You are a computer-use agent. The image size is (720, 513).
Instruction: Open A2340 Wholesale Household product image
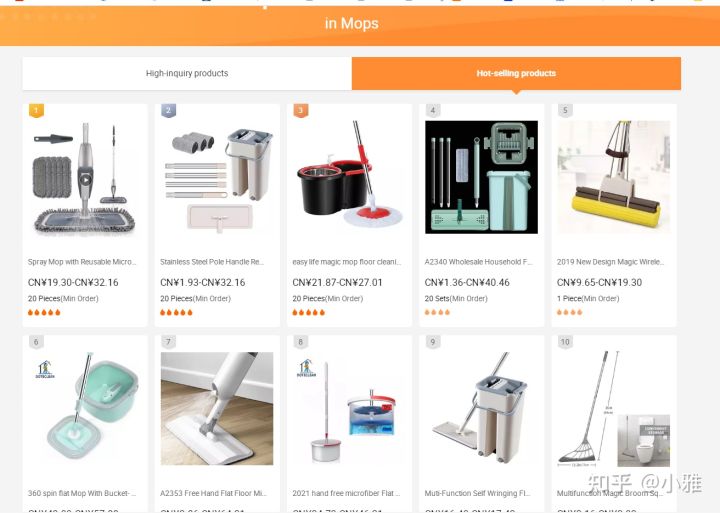[x=481, y=177]
